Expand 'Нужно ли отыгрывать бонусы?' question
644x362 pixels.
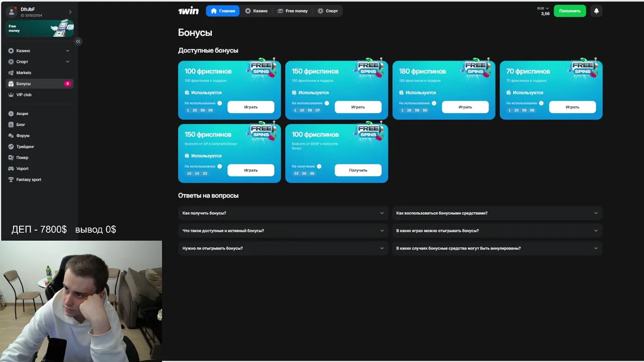(x=283, y=248)
